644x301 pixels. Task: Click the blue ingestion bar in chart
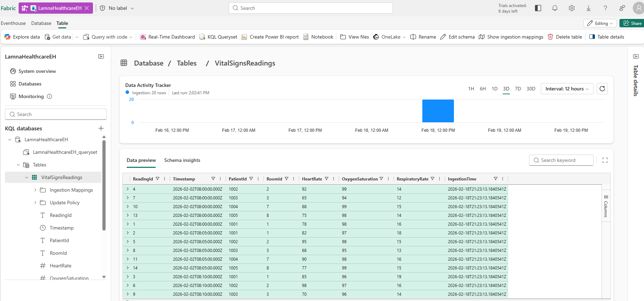(x=438, y=111)
